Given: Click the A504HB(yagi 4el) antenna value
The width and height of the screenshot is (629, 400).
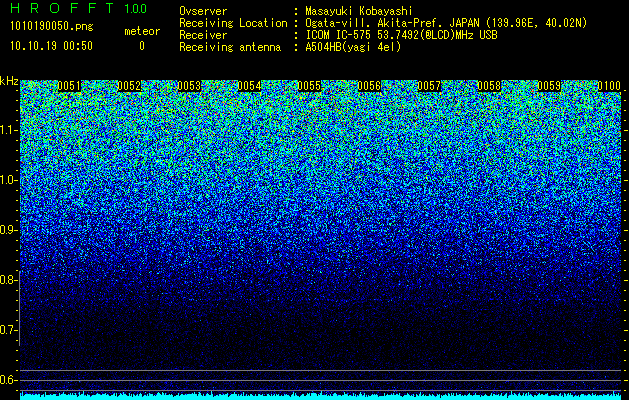Looking at the screenshot, I should [x=353, y=47].
